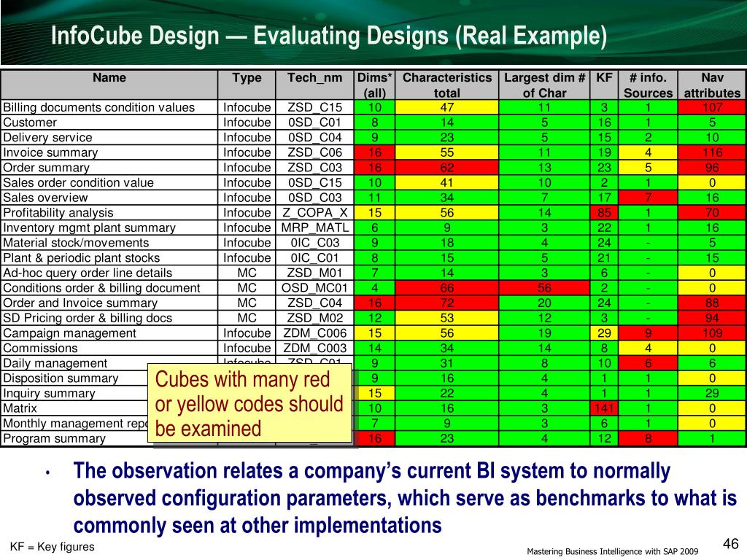
Task: Select the 'Program summary' row name
Action: pos(54,438)
